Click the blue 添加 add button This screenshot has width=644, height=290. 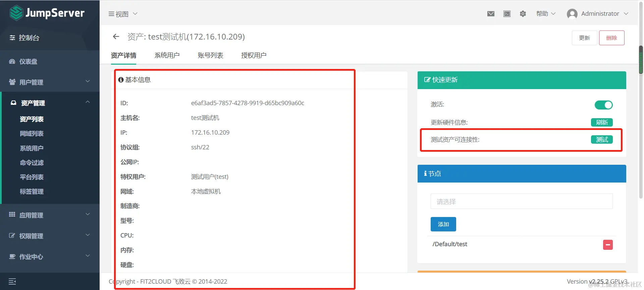click(x=443, y=224)
